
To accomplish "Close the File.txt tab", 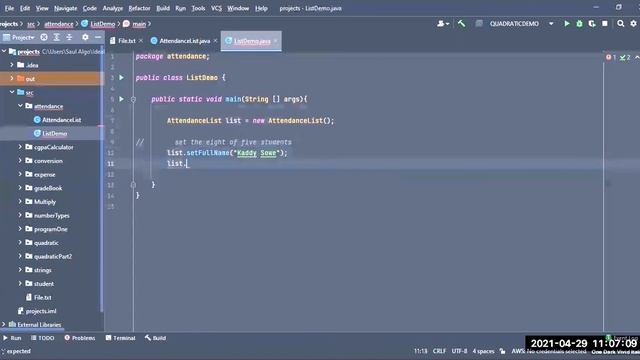I will point(140,40).
